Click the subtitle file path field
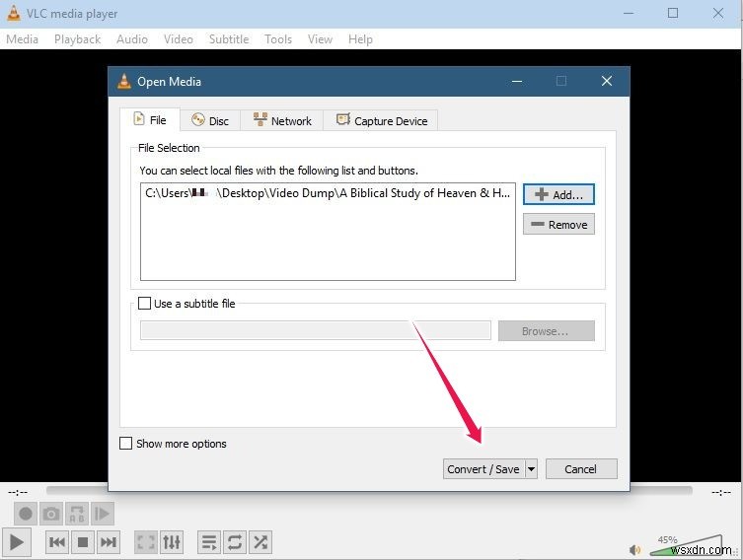Image resolution: width=743 pixels, height=560 pixels. 315,330
